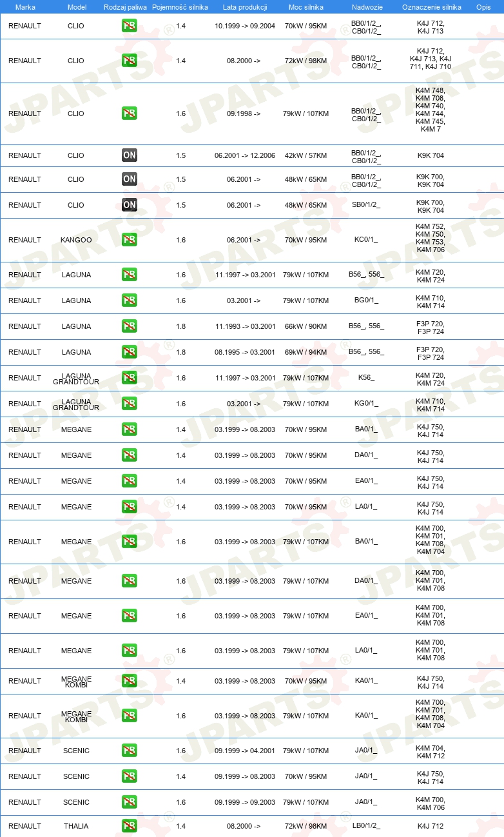This screenshot has height=837, width=504.
Task: Click the SCENIC model cell with 70kW / 95KM
Action: [76, 776]
